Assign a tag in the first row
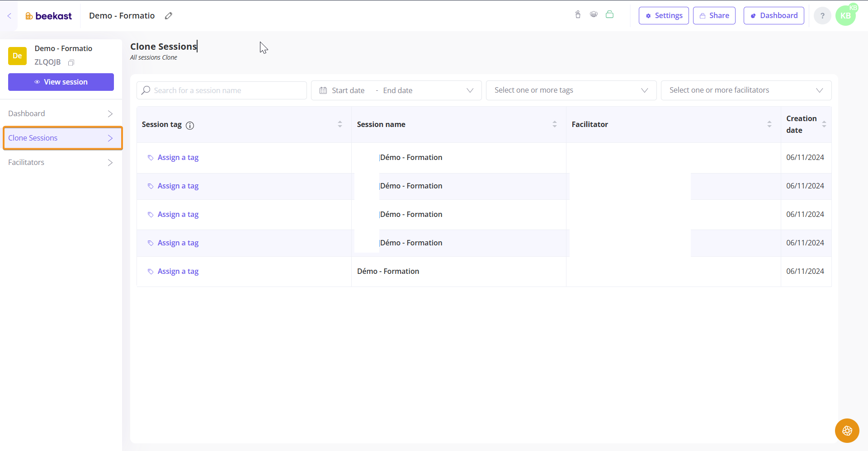868x451 pixels. point(178,157)
